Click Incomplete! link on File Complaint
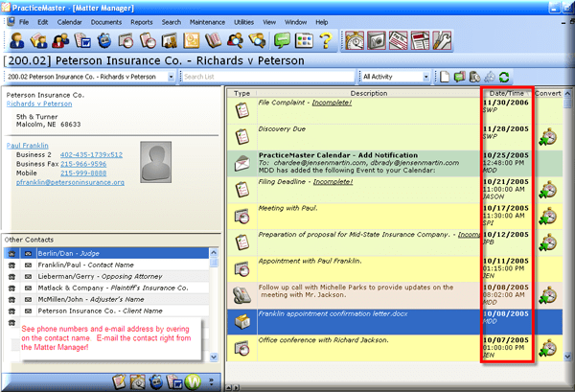This screenshot has height=392, width=575. [332, 103]
